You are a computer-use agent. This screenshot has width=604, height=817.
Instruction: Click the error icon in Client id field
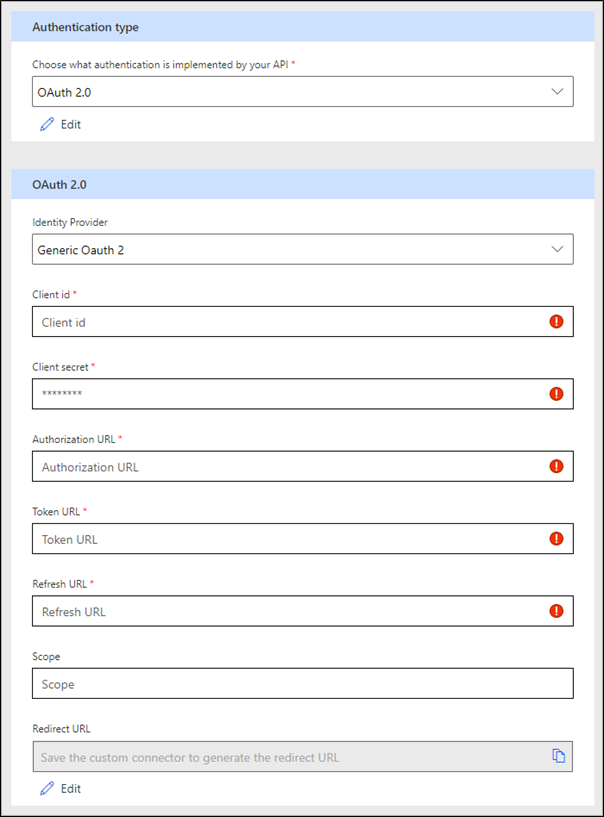coord(557,321)
